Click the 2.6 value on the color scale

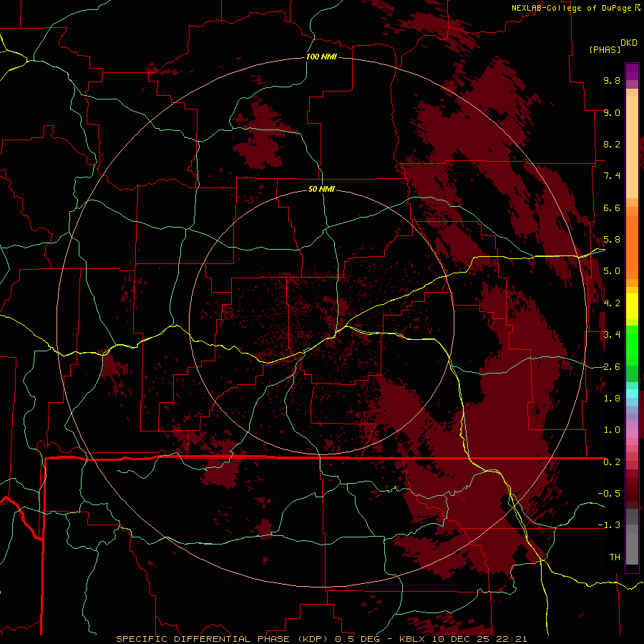click(x=612, y=367)
